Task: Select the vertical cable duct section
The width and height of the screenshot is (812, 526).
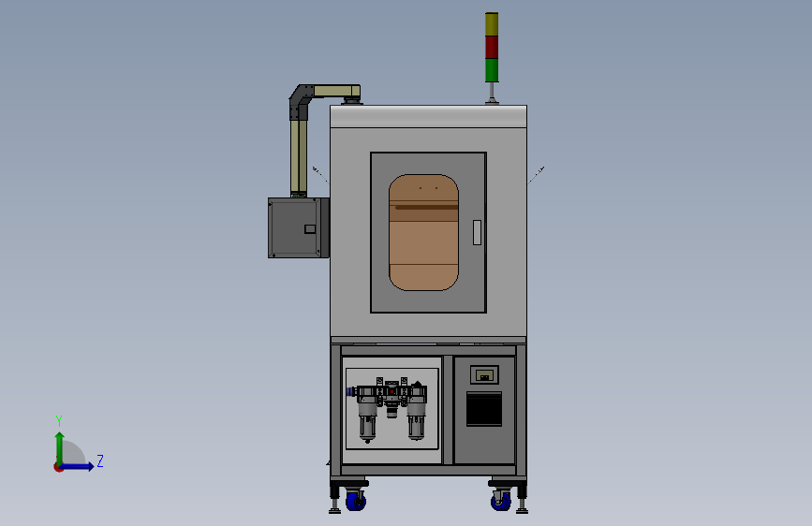Action: (298, 158)
